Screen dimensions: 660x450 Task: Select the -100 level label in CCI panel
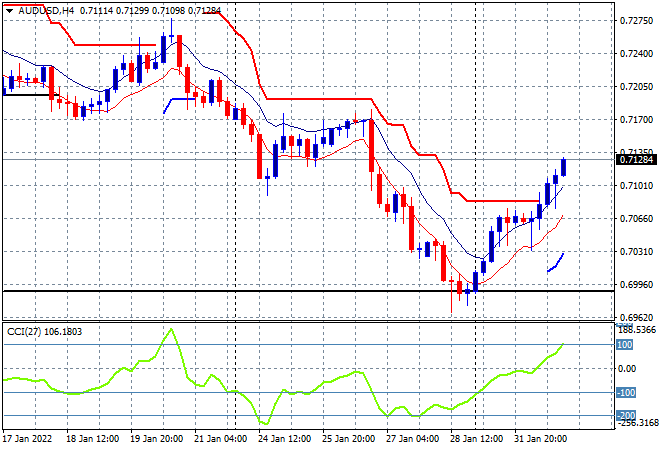[625, 392]
